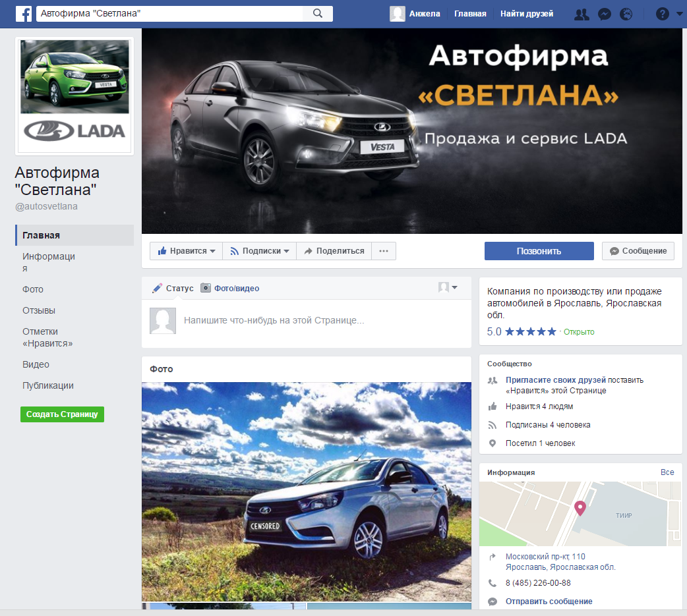Image resolution: width=687 pixels, height=616 pixels.
Task: Open the Подписки dropdown button
Action: tap(259, 251)
